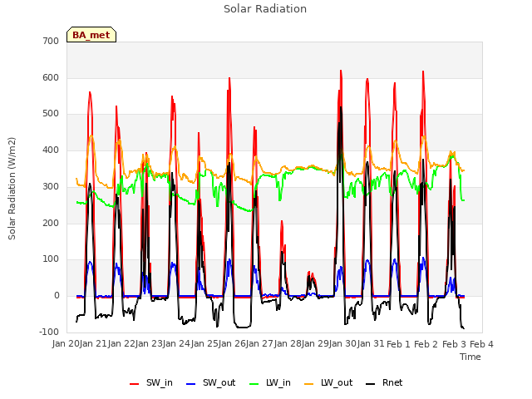The height and width of the screenshot is (399, 532).
Task: Click the black Rnet legend swatch
Action: point(371,384)
